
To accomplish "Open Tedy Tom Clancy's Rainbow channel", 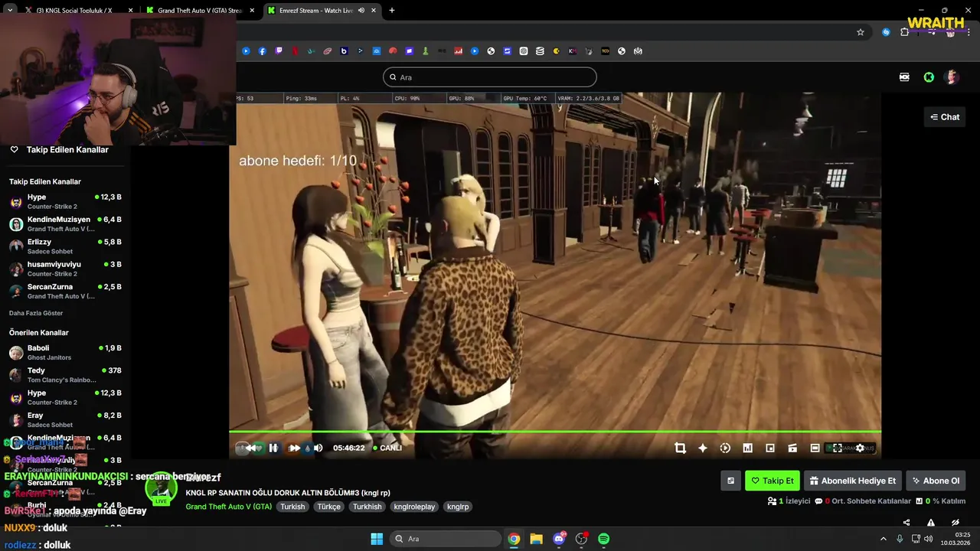I will click(x=65, y=375).
